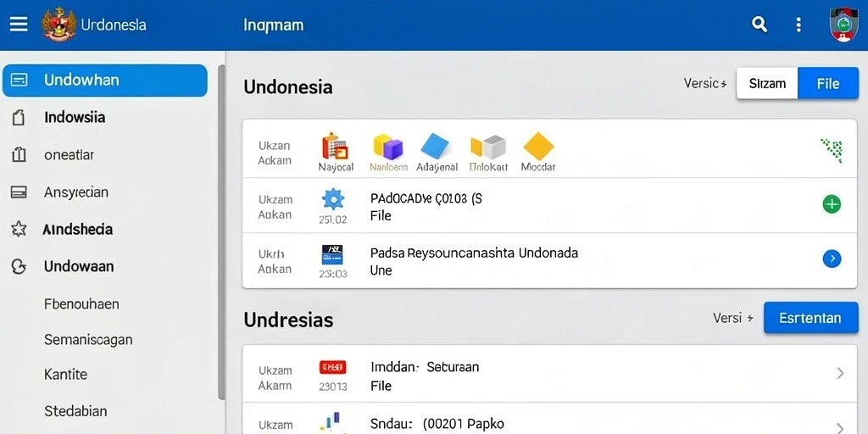The image size is (868, 434).
Task: Click the blue gear file icon
Action: coord(333,199)
